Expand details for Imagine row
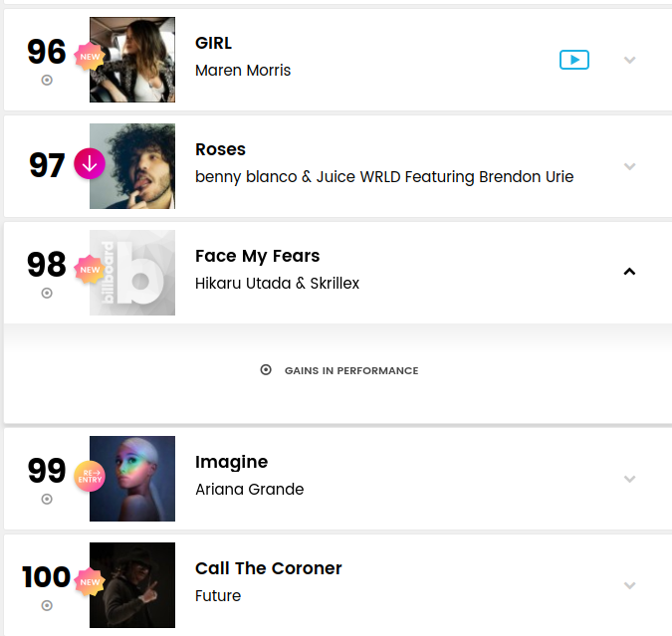672x636 pixels. (629, 479)
